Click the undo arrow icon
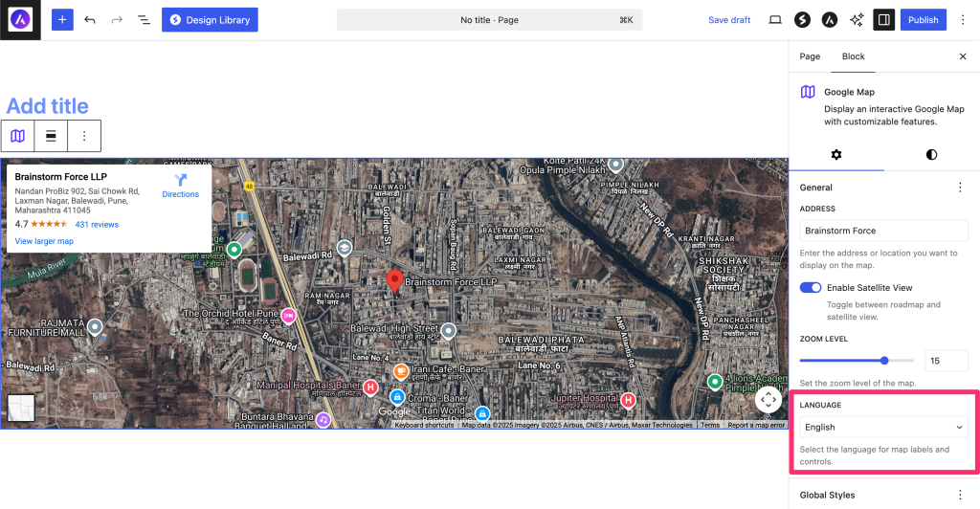This screenshot has width=980, height=509. click(90, 20)
